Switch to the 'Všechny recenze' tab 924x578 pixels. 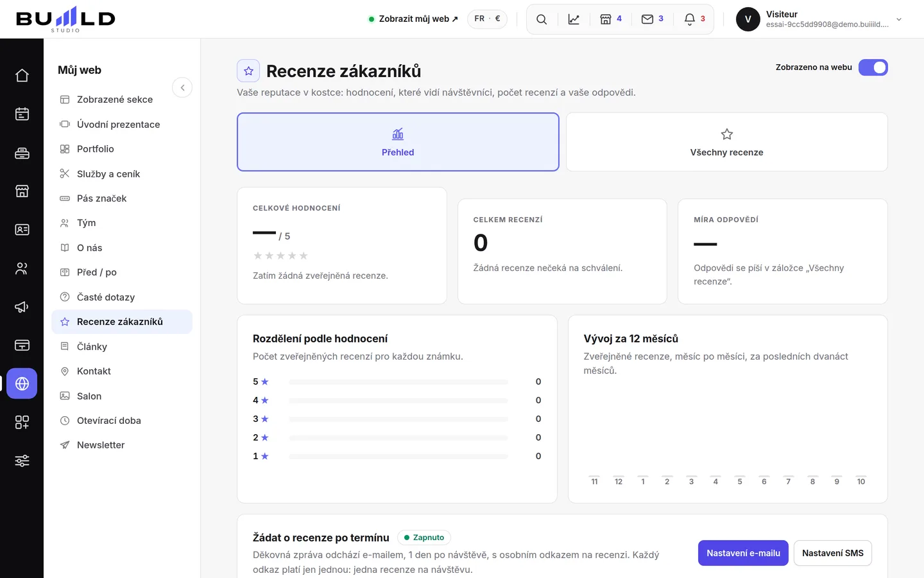[x=727, y=142]
